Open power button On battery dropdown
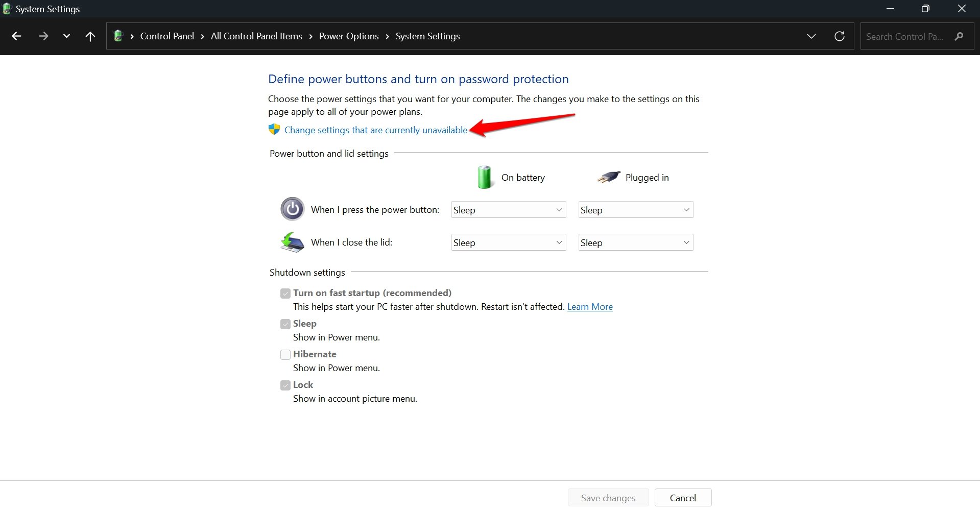The image size is (980, 513). [x=509, y=210]
